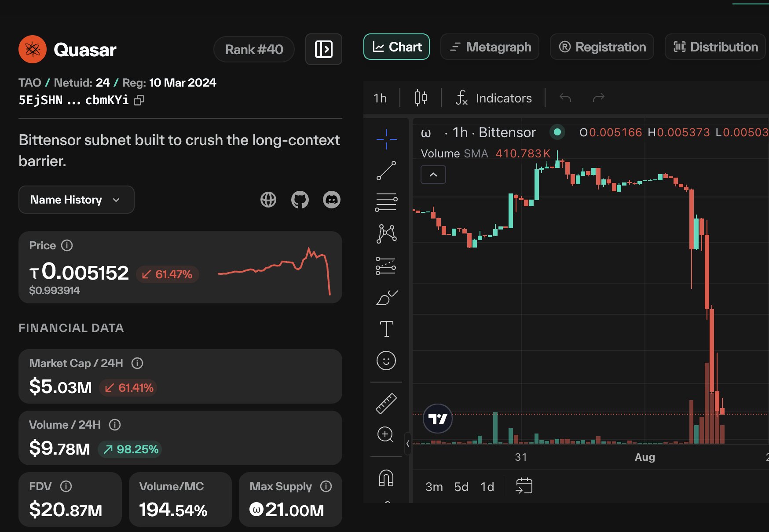Open the 1h interval selector

[x=380, y=98]
